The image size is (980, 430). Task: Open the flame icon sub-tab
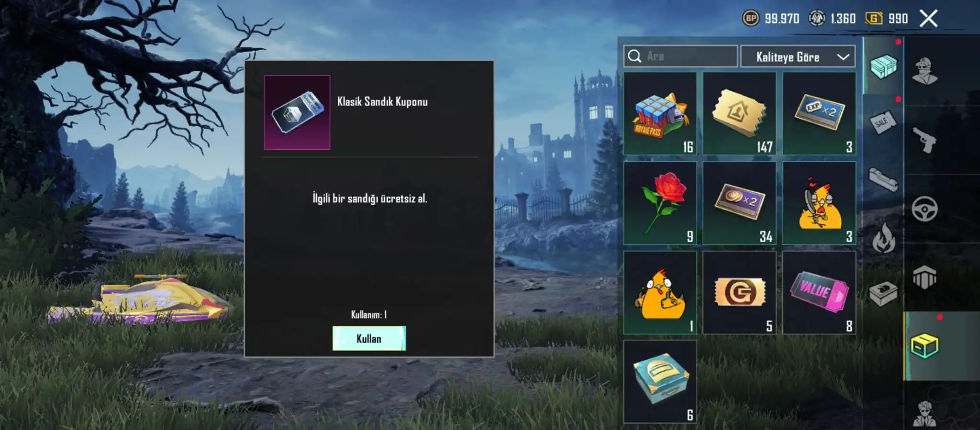tap(883, 238)
